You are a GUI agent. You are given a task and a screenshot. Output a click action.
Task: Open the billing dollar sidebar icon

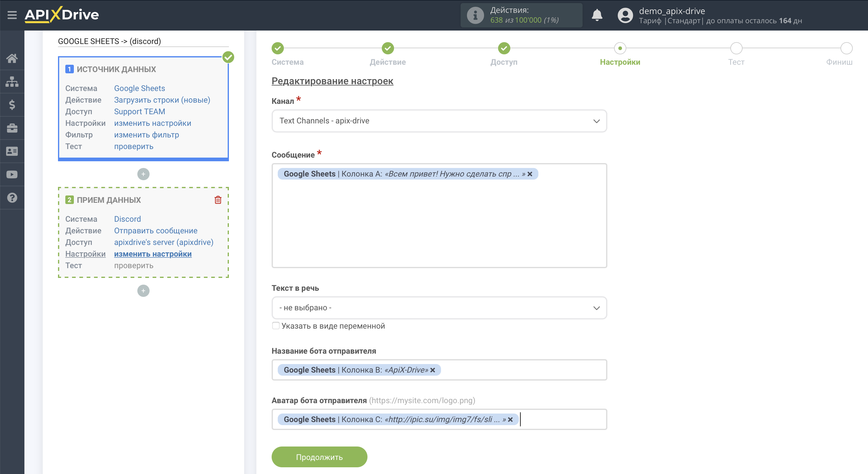(12, 105)
